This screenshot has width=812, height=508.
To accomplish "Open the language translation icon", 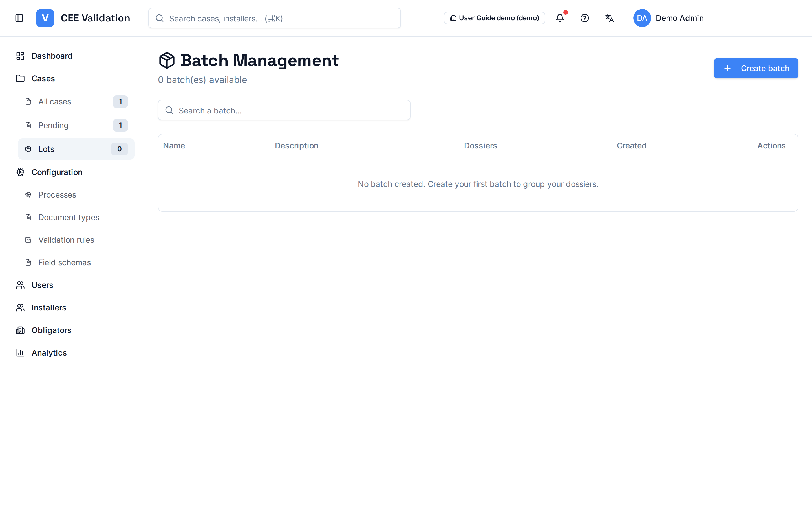I will coord(610,18).
